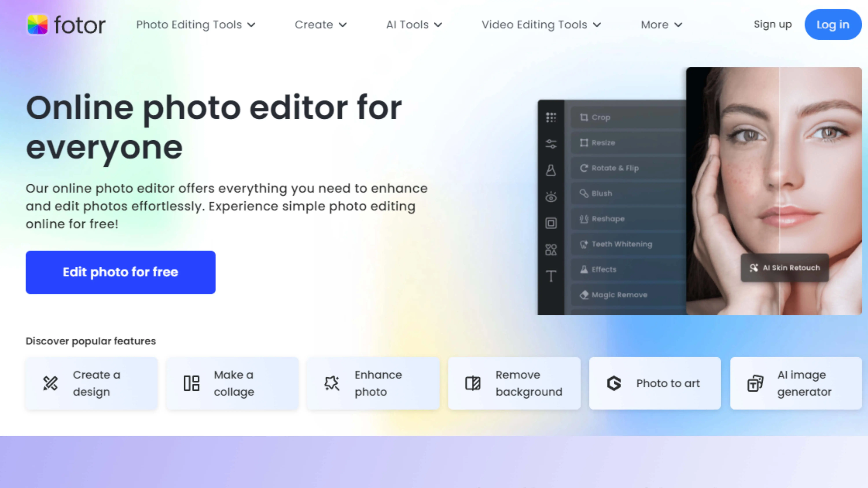Open the Remove background card

coord(514,383)
